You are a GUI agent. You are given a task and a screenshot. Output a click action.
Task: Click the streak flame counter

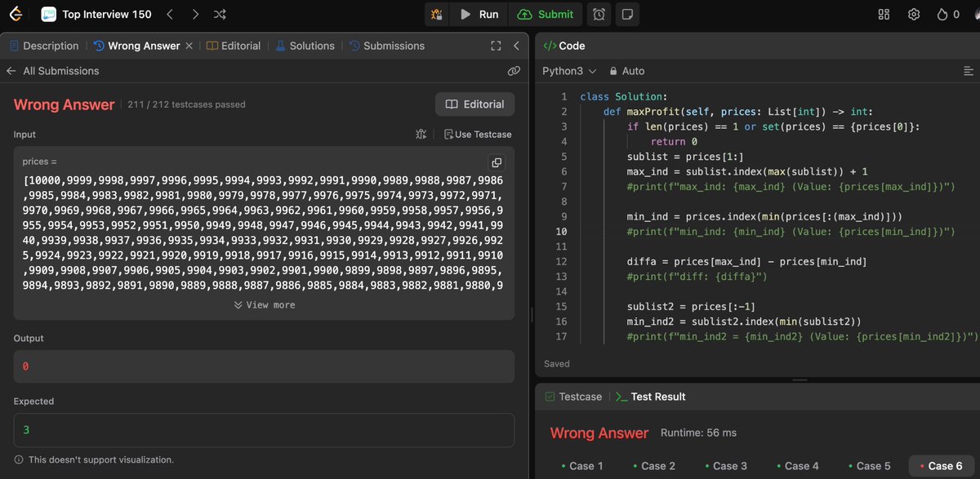(948, 14)
